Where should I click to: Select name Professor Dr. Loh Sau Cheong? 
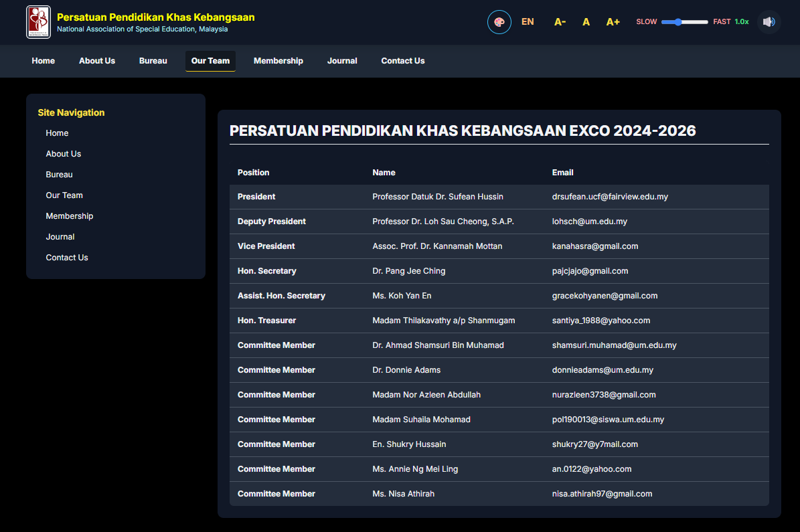[443, 221]
